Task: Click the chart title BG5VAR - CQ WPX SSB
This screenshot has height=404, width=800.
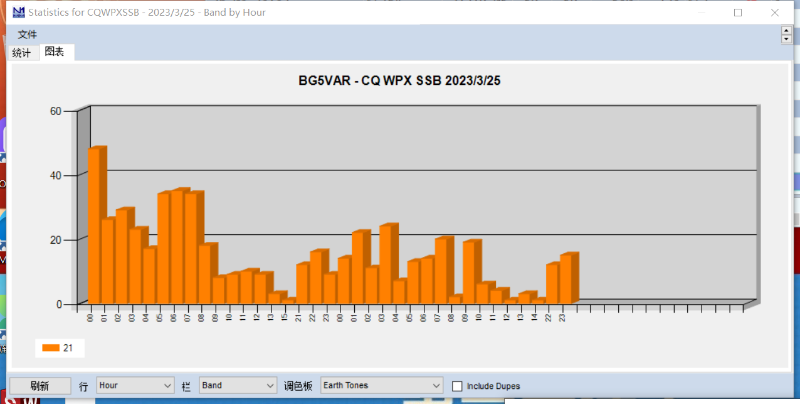Action: 399,80
